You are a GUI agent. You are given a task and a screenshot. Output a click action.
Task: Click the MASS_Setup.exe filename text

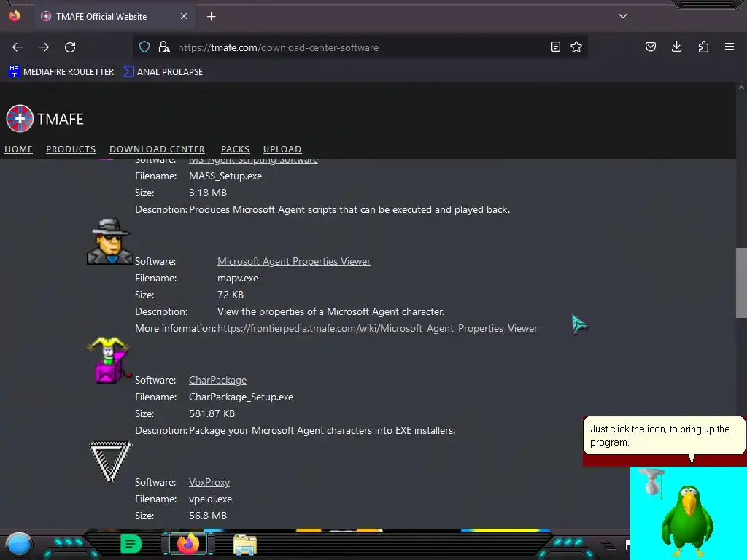click(x=225, y=176)
